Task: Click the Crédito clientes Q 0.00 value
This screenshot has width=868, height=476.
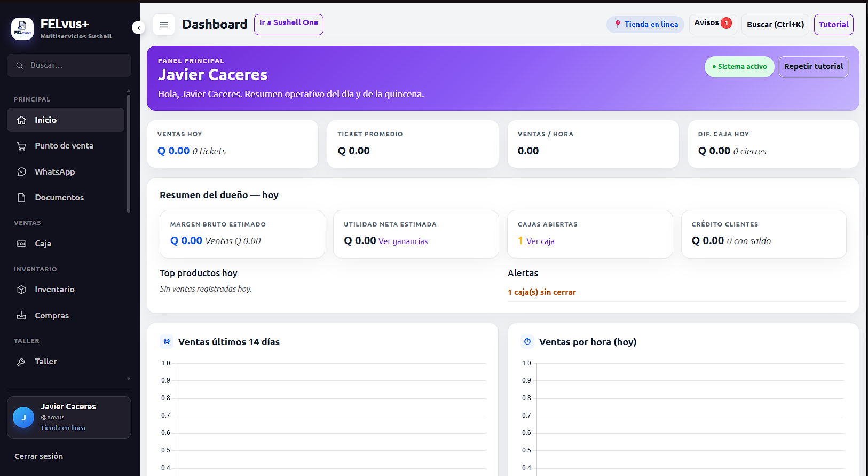Action: coord(708,241)
